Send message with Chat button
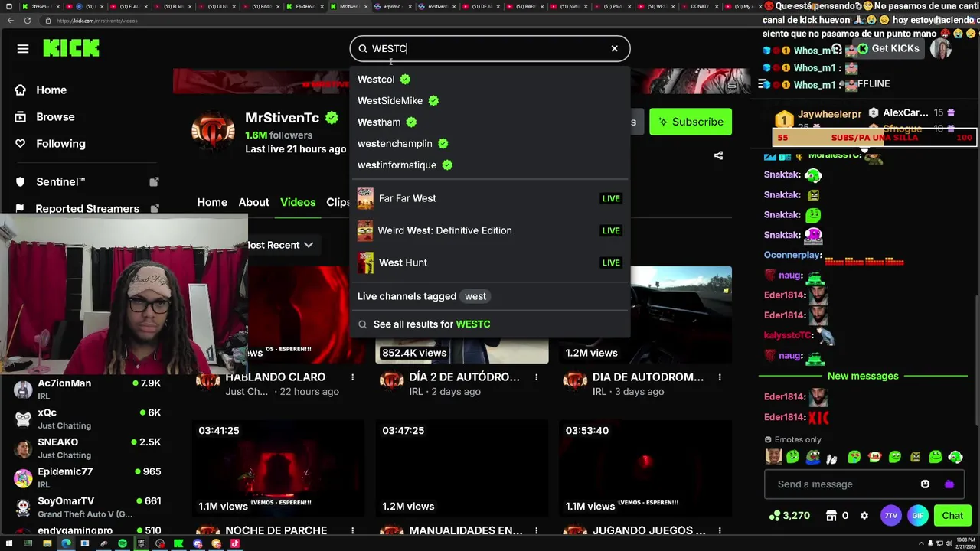Screen dimensions: 980x551 tap(952, 516)
